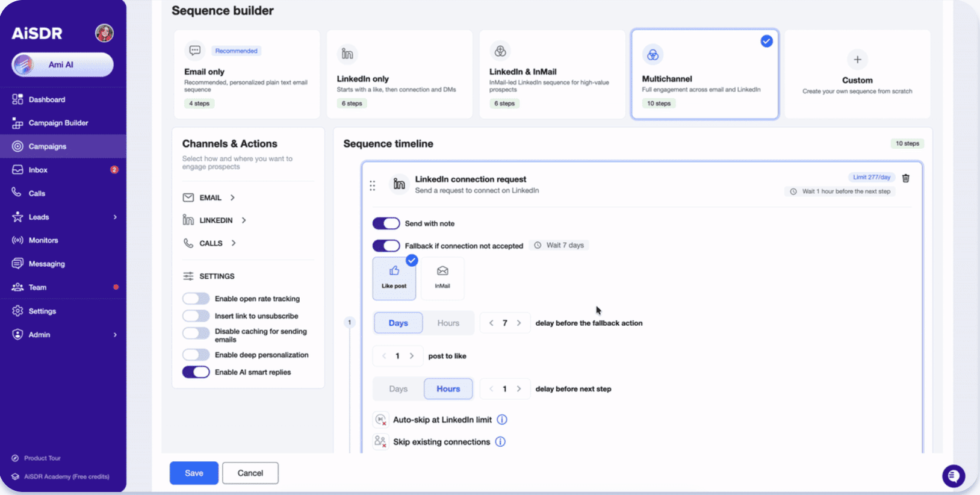Viewport: 980px width, 495px height.
Task: Turn on Enable open rate tracking
Action: 196,299
